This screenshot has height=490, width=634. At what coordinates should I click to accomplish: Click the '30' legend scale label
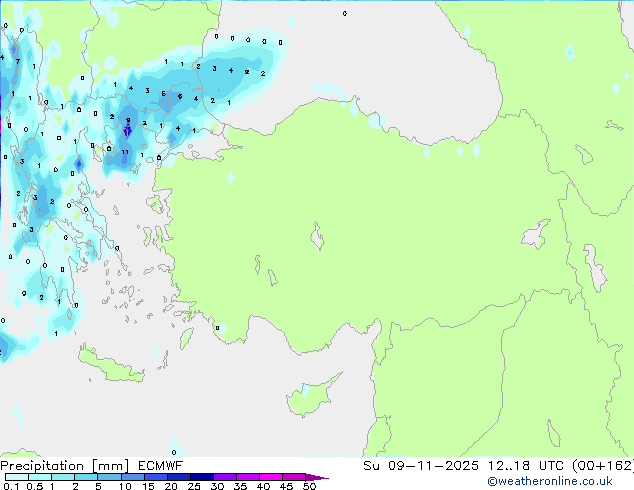click(217, 486)
